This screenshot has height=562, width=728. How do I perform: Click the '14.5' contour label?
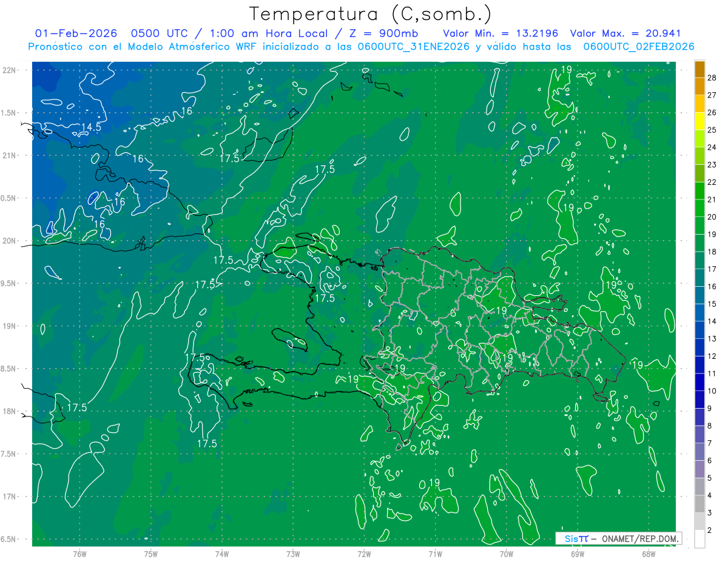91,127
